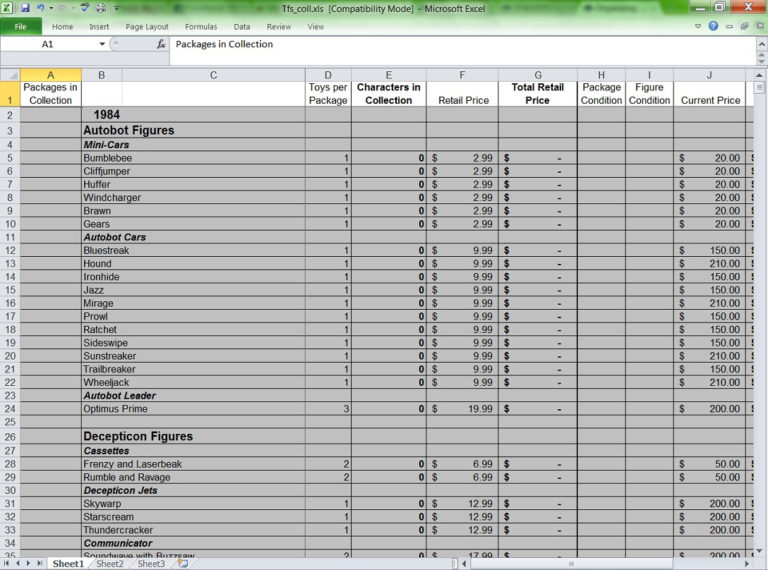Switch to the Sheet3 tab
Image resolution: width=768 pixels, height=570 pixels.
pyautogui.click(x=151, y=564)
